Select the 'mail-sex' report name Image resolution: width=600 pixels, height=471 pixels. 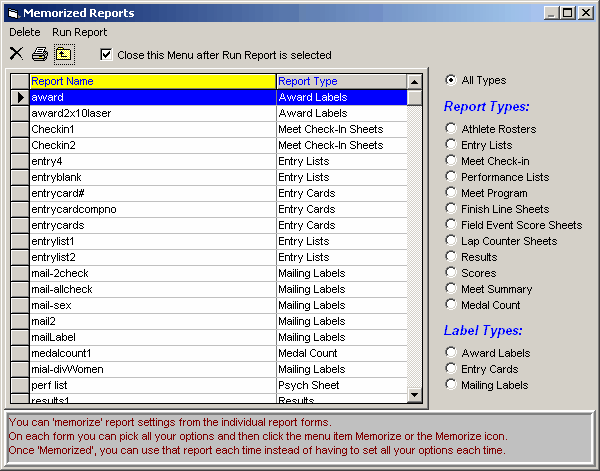(153, 305)
